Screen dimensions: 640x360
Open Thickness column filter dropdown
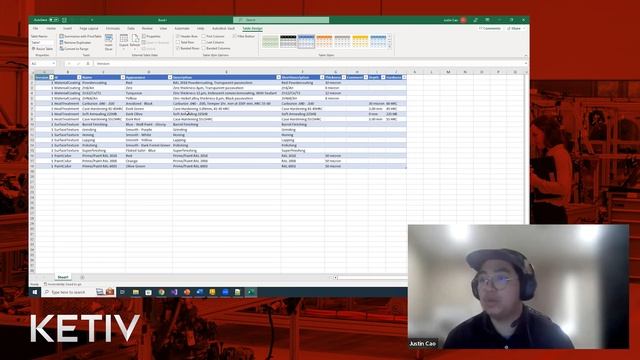pos(344,77)
